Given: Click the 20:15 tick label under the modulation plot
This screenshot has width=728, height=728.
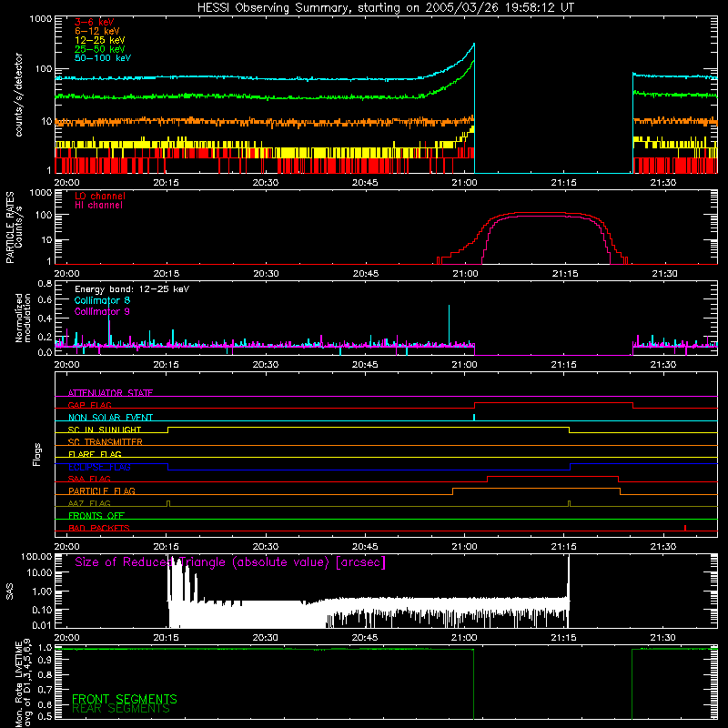Looking at the screenshot, I should [166, 365].
